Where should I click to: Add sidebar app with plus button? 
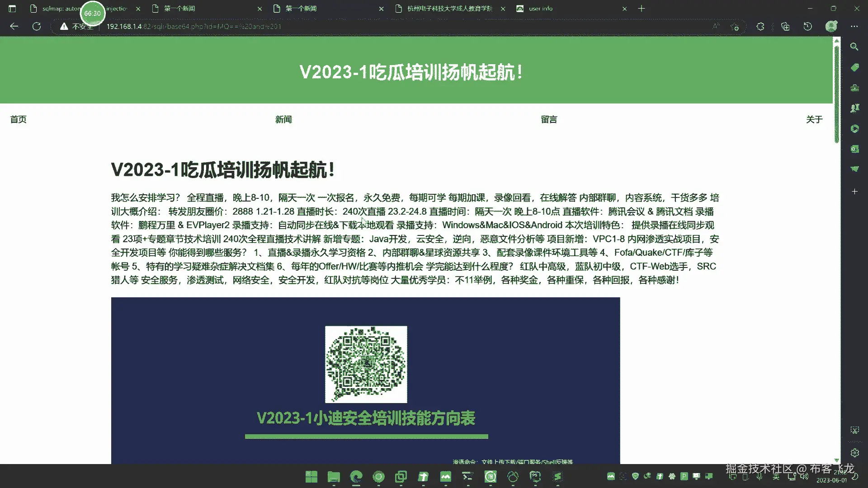[854, 192]
